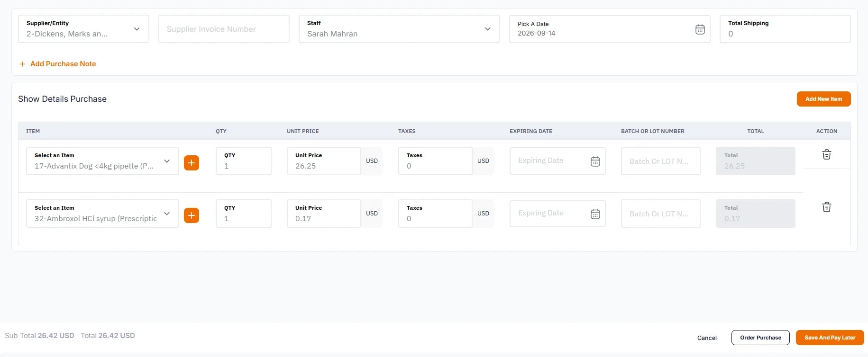Expand the Supplier/Entity dropdown
Viewport: 868px width, 357px height.
[x=83, y=29]
